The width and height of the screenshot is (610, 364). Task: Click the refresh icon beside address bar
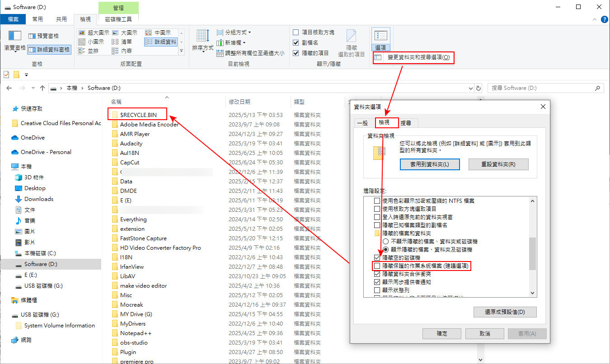pyautogui.click(x=478, y=88)
